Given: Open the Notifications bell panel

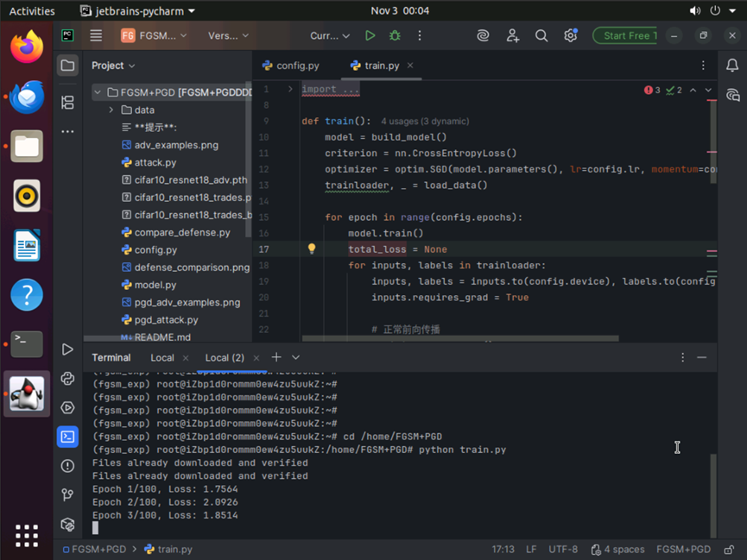Looking at the screenshot, I should pos(732,66).
